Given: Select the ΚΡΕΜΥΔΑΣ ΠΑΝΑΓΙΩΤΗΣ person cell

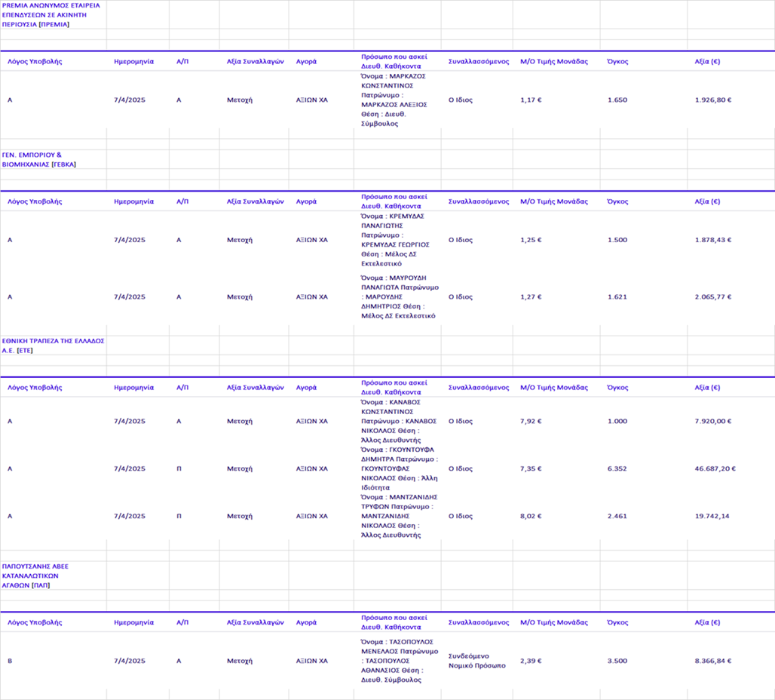Looking at the screenshot, I should coord(395,240).
